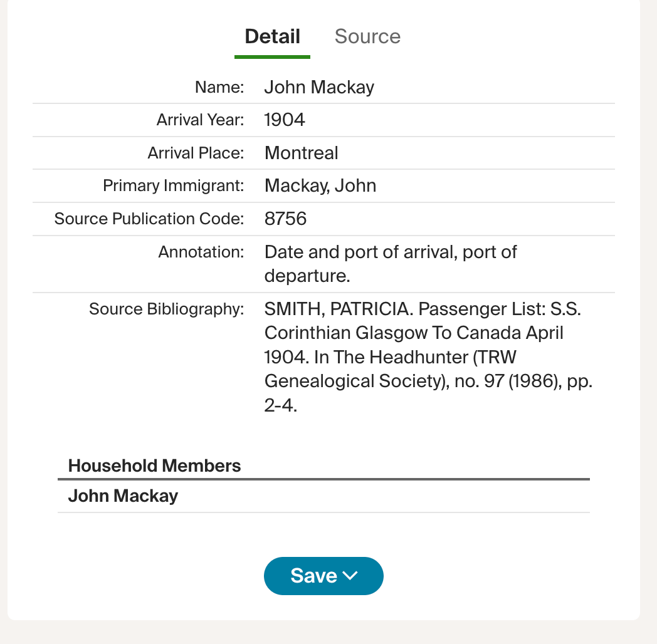Viewport: 657px width, 644px height.
Task: Switch to the Source tab
Action: [x=367, y=36]
